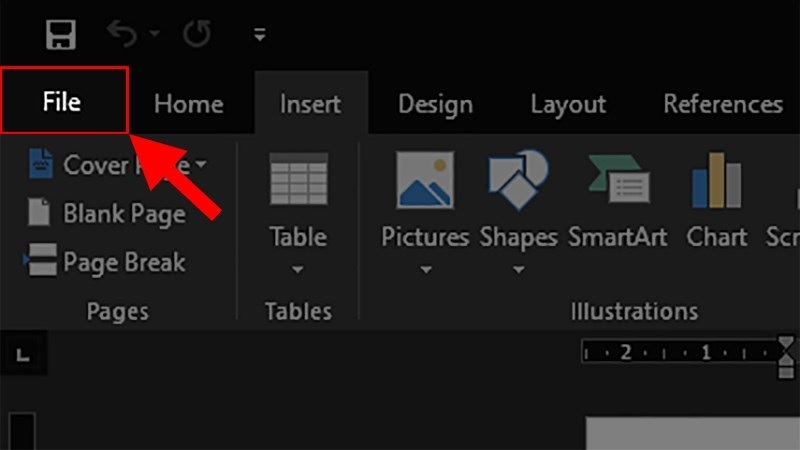Insert a Table using the grid icon
Image resolution: width=800 pixels, height=450 pixels.
coord(298,180)
